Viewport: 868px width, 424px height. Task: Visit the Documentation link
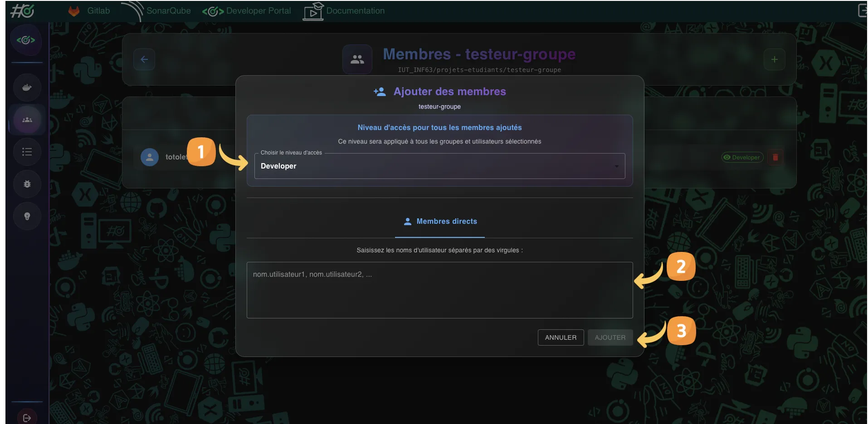click(355, 10)
